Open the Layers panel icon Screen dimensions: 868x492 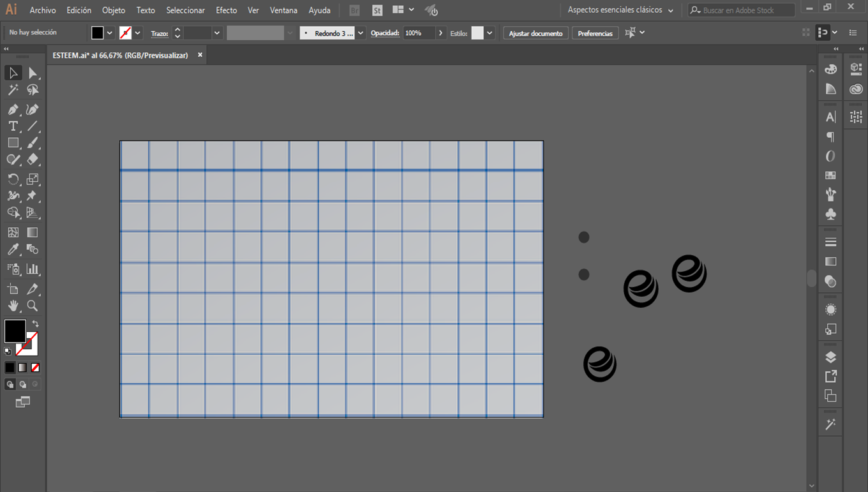click(830, 357)
